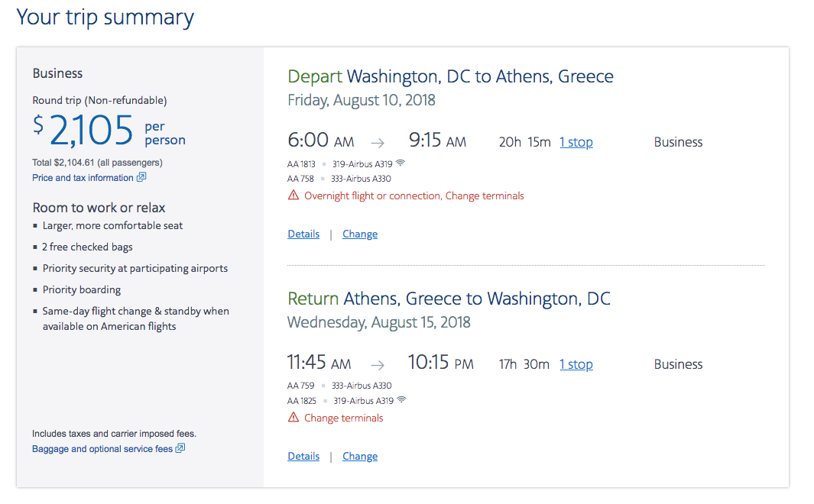Open Price and tax information link
The width and height of the screenshot is (814, 504).
click(x=83, y=178)
